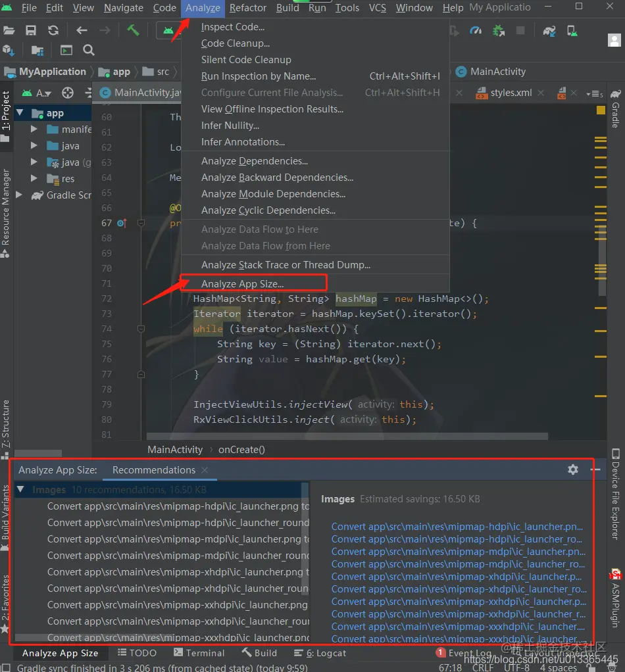Collapse the Images recommendations group
The height and width of the screenshot is (672, 625).
(x=20, y=489)
